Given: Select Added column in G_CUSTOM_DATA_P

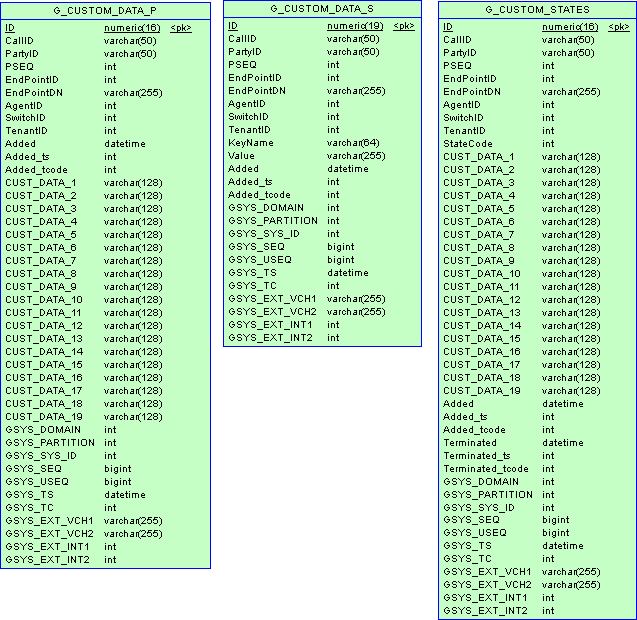Looking at the screenshot, I should (x=20, y=144).
